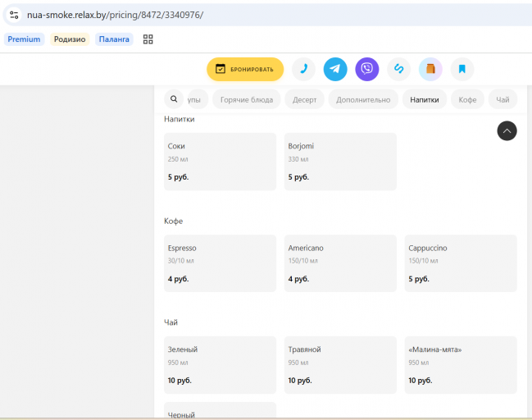Open the tab groups grid icon
Screen dimensions: 532x420
[148, 39]
